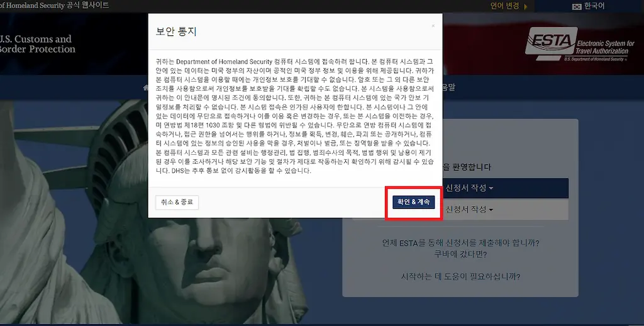This screenshot has width=644, height=326.
Task: Open the 쿠바에 갔다면? link
Action: pyautogui.click(x=460, y=254)
